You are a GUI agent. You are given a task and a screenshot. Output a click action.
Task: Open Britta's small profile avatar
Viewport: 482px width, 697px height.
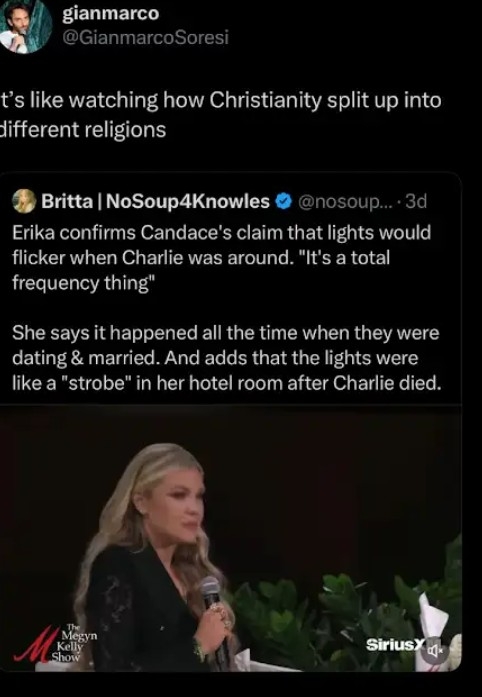(x=24, y=201)
